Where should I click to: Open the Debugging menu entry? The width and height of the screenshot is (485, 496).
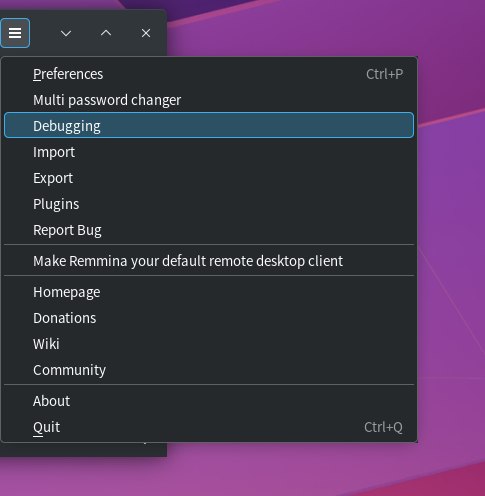209,125
